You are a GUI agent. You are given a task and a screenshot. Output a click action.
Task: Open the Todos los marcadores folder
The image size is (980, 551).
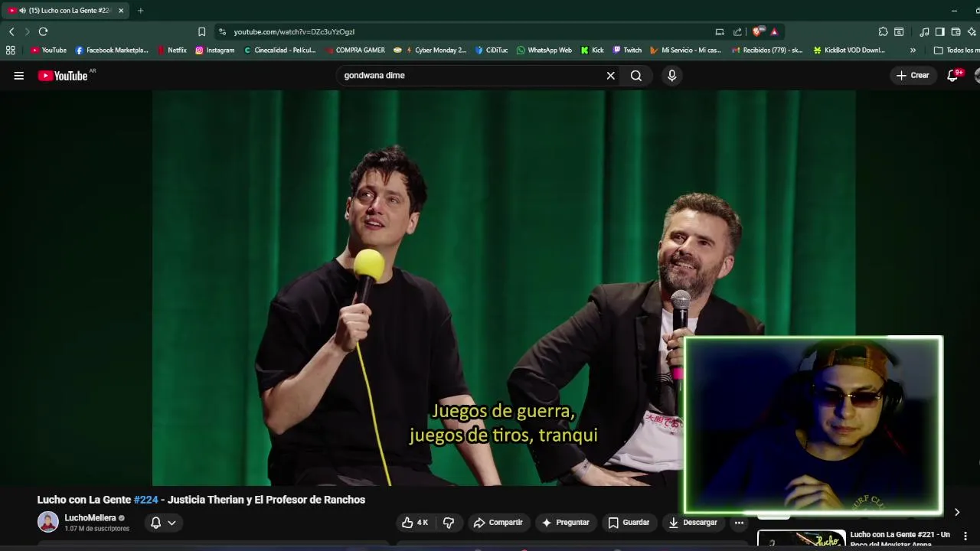956,50
